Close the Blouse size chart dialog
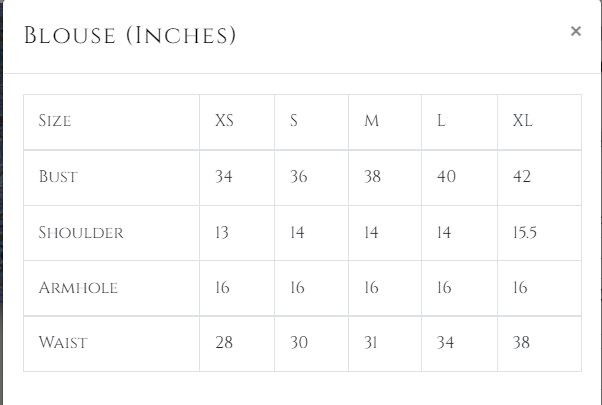This screenshot has width=602, height=405. point(576,31)
